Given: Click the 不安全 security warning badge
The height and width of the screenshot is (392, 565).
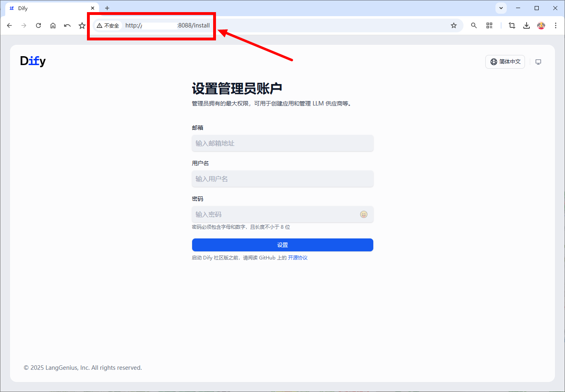Looking at the screenshot, I should click(108, 25).
